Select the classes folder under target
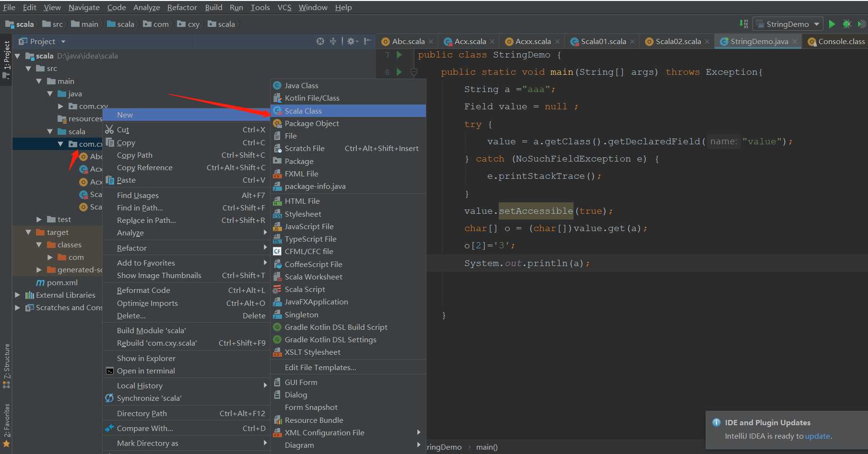This screenshot has height=454, width=868. point(64,244)
